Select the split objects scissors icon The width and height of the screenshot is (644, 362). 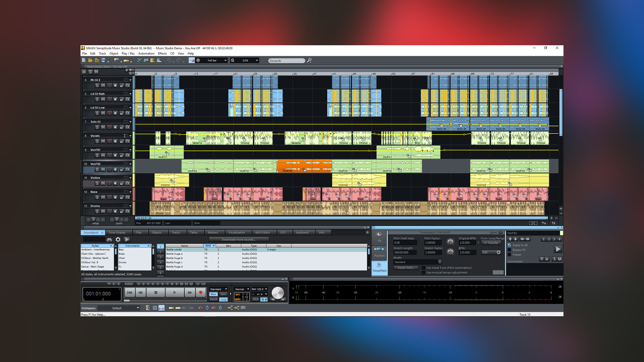pos(146,61)
